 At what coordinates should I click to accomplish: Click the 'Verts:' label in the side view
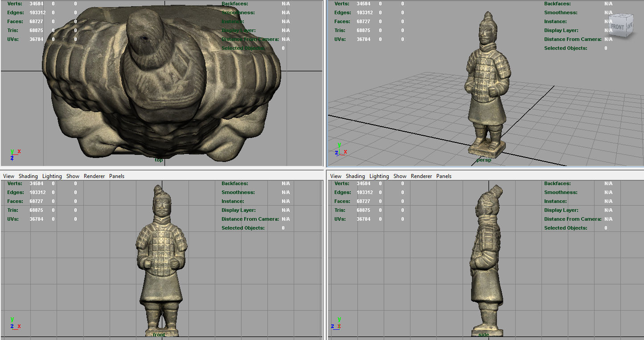click(x=342, y=183)
